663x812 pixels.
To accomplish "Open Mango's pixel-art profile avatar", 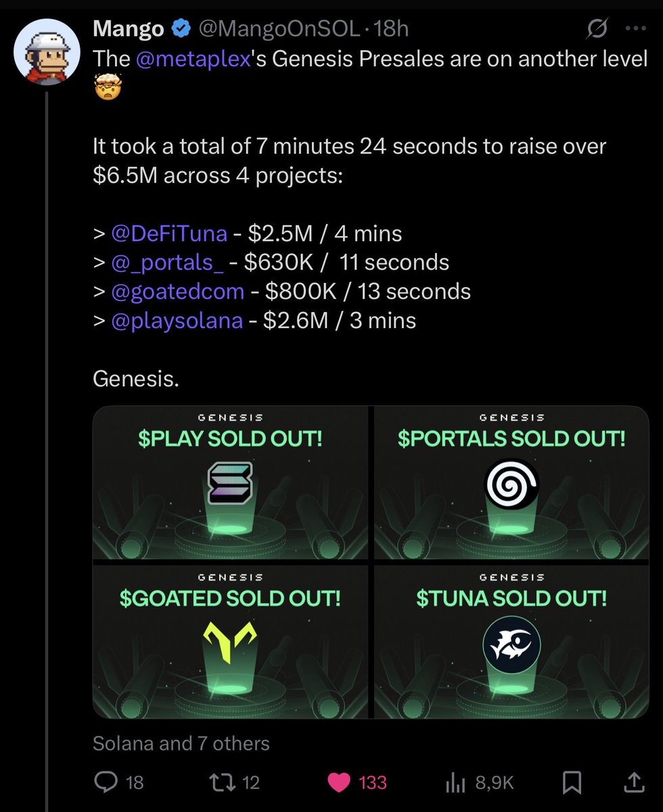I will pyautogui.click(x=46, y=49).
